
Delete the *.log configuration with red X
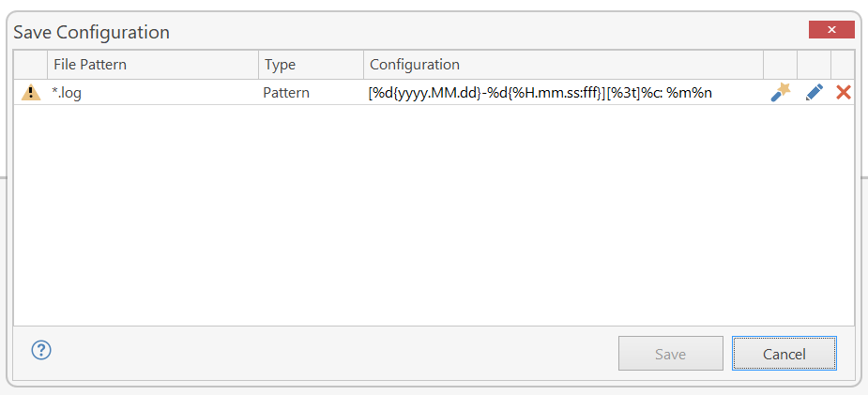point(844,92)
